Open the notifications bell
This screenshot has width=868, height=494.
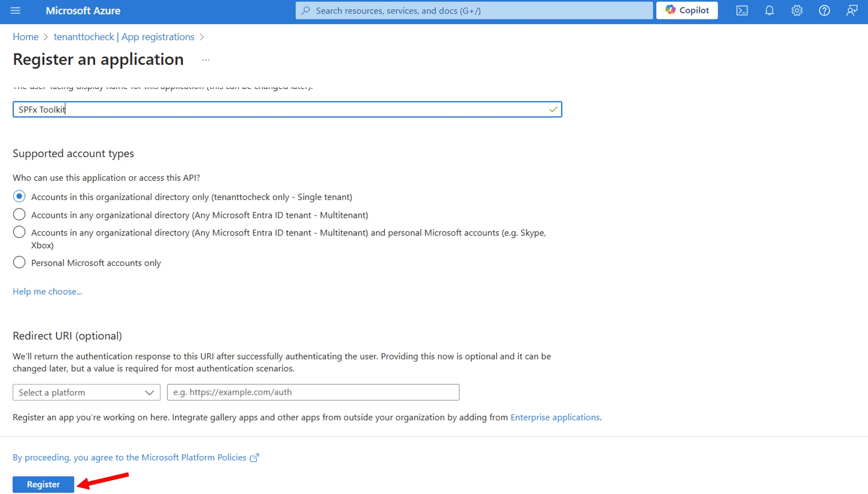pyautogui.click(x=769, y=11)
